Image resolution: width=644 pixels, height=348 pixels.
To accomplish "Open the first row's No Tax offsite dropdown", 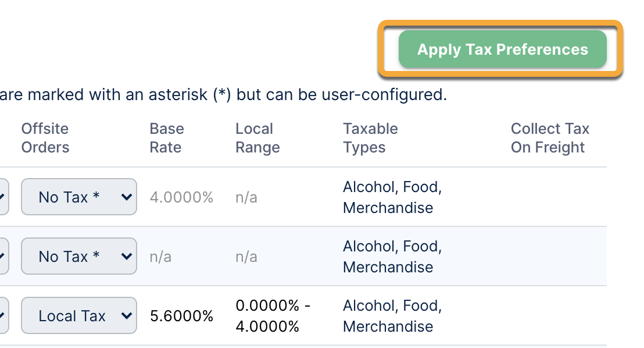I will click(x=78, y=197).
